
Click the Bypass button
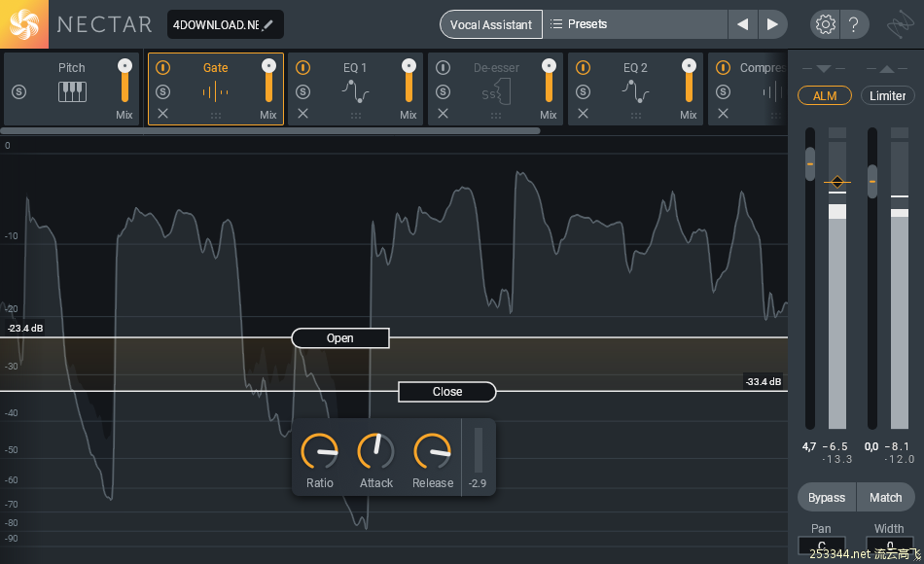click(x=826, y=498)
